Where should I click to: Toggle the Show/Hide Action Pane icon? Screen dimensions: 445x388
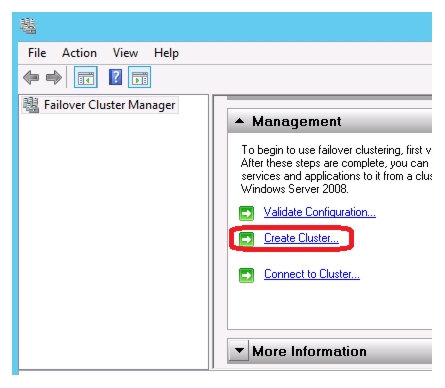click(140, 77)
